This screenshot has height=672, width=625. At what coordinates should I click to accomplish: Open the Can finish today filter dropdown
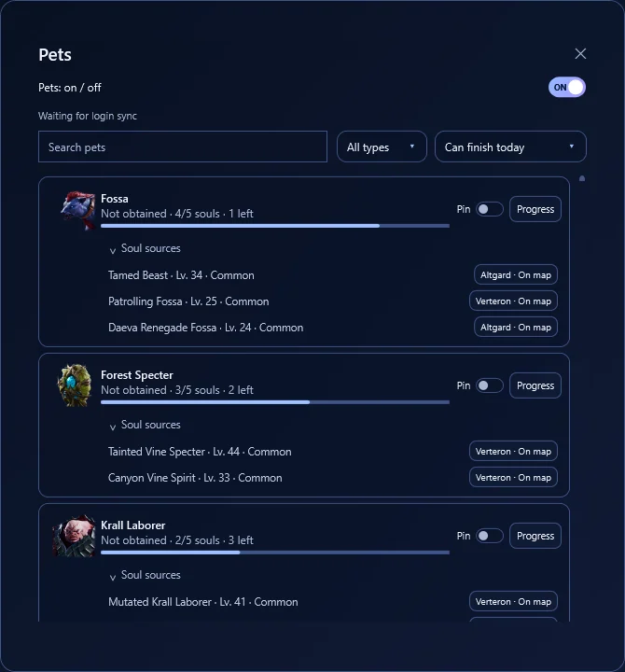coord(510,147)
